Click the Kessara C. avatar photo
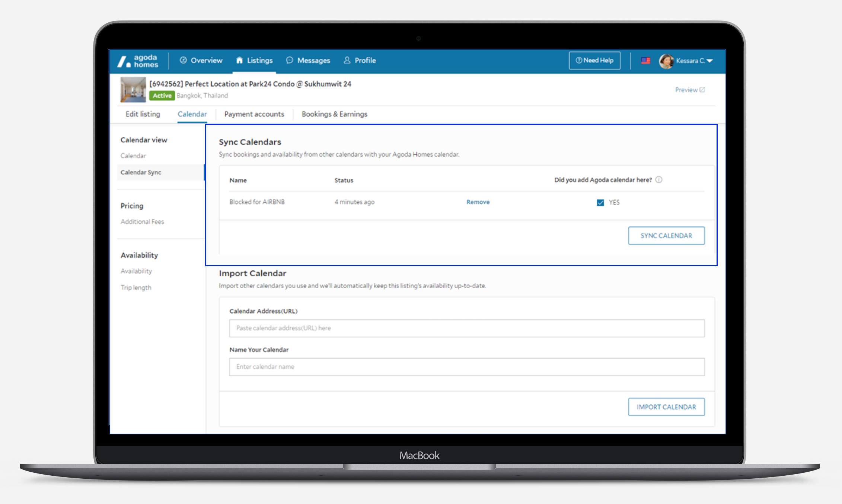The image size is (842, 504). [x=666, y=61]
